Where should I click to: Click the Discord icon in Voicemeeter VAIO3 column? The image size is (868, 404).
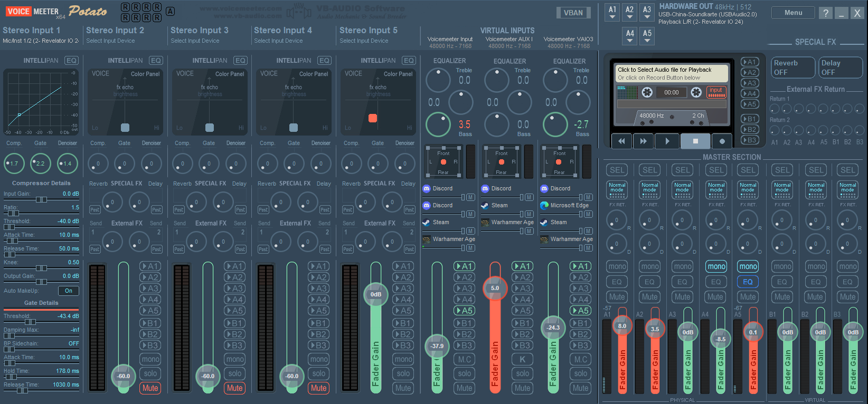[x=544, y=188]
